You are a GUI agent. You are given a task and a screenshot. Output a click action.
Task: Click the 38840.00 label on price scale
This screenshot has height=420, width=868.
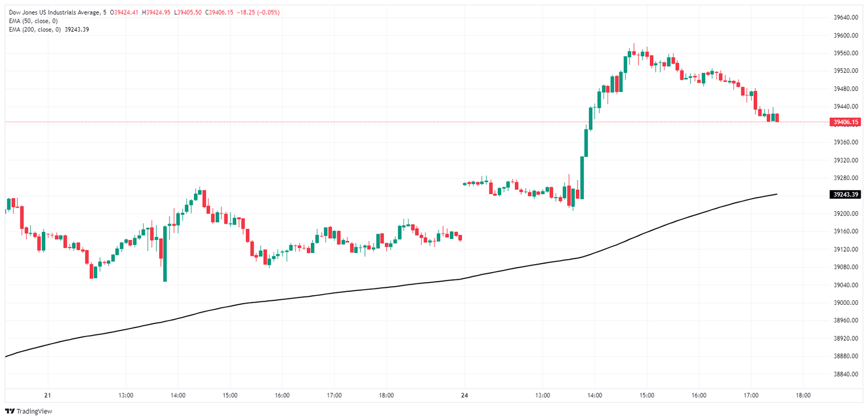(x=846, y=374)
